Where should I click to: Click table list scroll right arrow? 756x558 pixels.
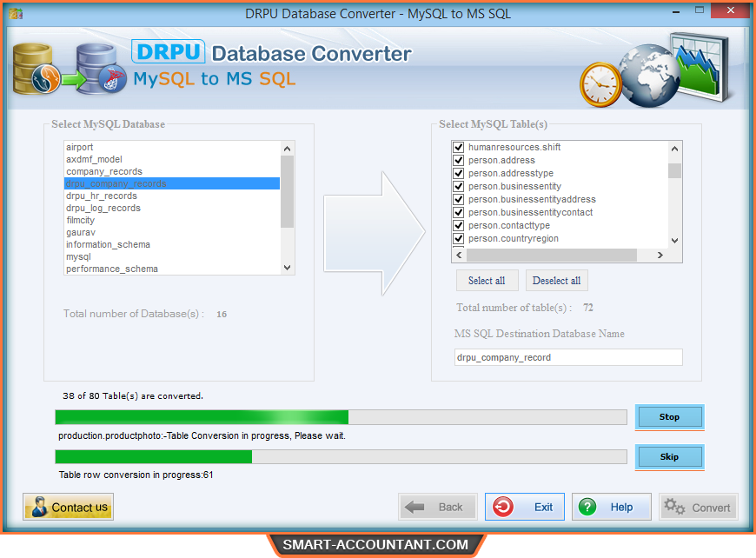point(660,255)
